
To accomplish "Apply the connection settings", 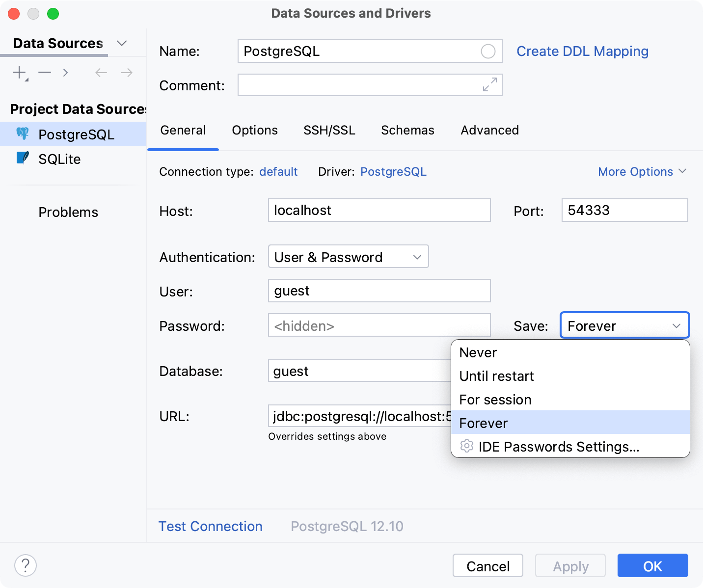I will pos(570,565).
